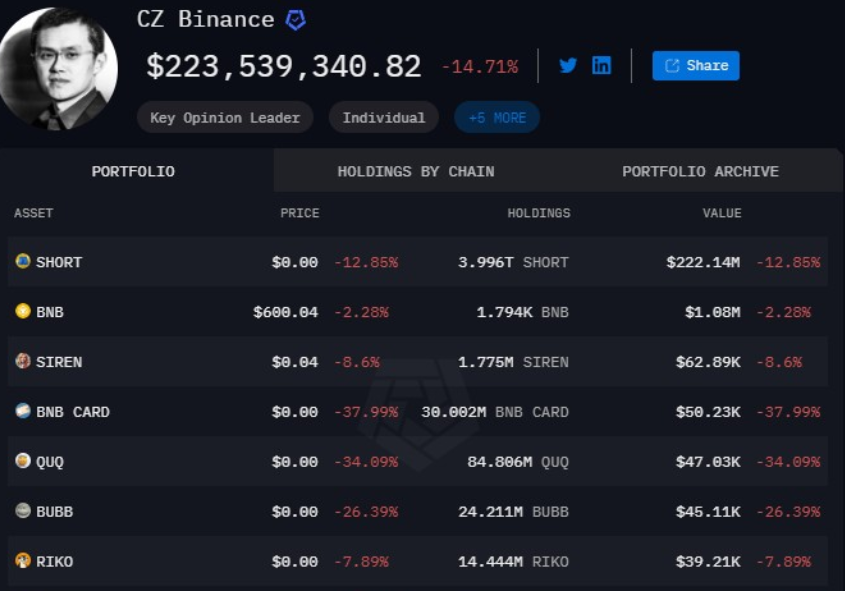Sort by the VALUE column header
This screenshot has height=591, width=845.
pos(722,213)
